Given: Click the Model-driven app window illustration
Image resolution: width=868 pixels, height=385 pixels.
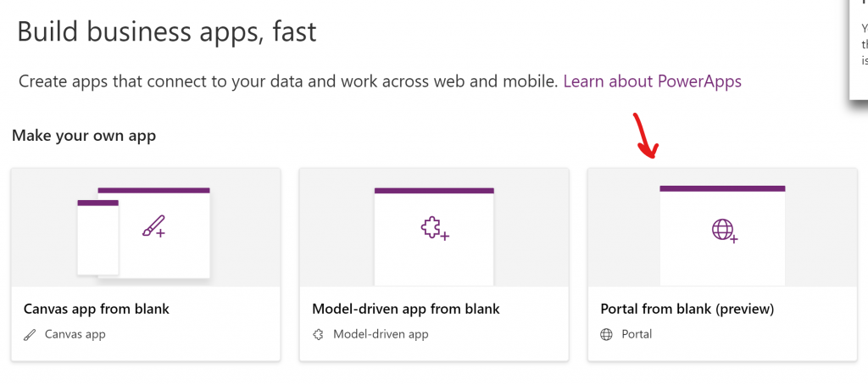Looking at the screenshot, I should (x=434, y=237).
